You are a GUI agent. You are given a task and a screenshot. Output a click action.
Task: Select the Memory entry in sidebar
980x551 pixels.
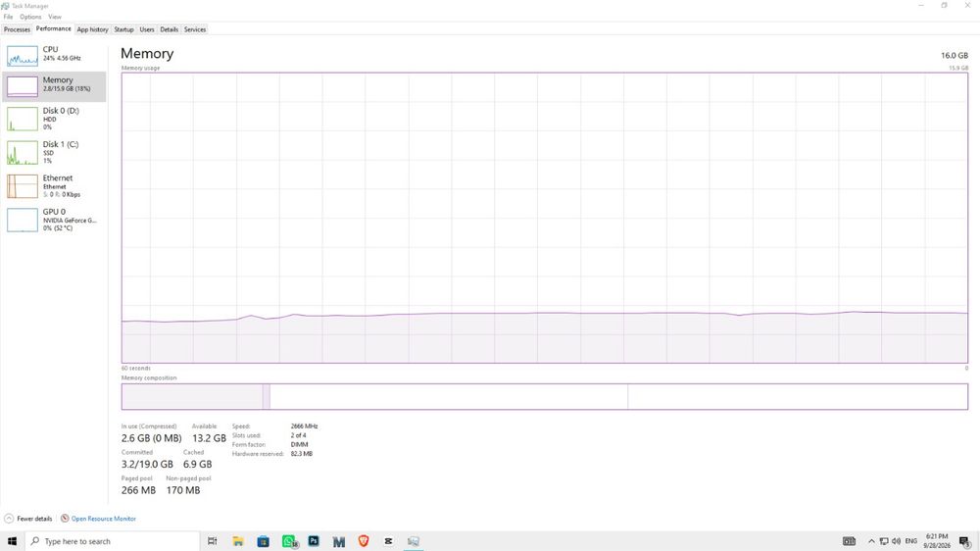coord(54,86)
